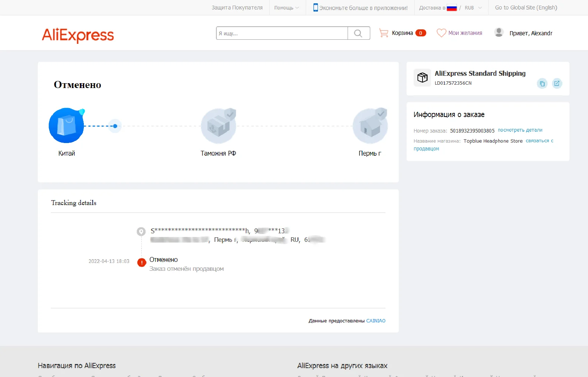Click the address location pin icon
Image resolution: width=588 pixels, height=377 pixels.
point(141,231)
